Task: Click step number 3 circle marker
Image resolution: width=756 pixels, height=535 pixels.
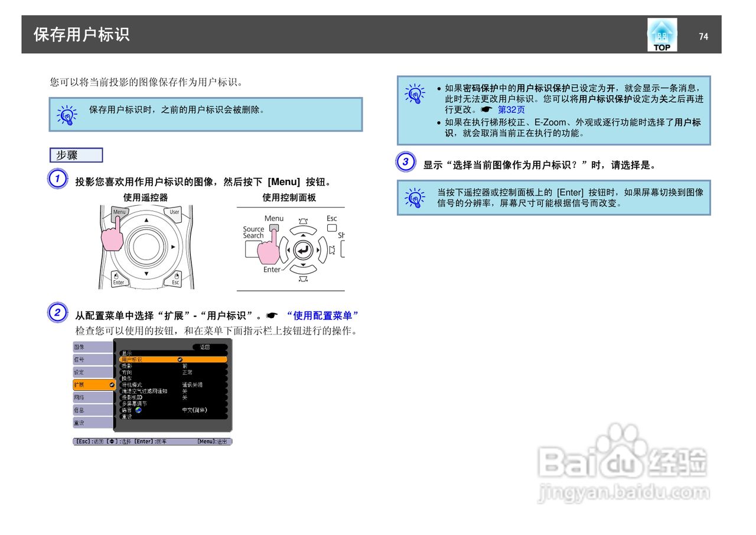Action: point(406,160)
